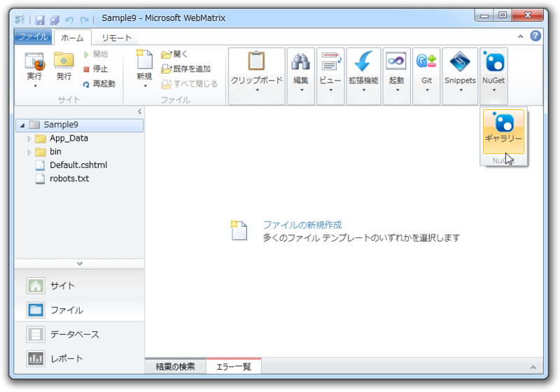Screen dimensions: 560x392
Task: Close all files with すべて閉じる
Action: coord(189,84)
